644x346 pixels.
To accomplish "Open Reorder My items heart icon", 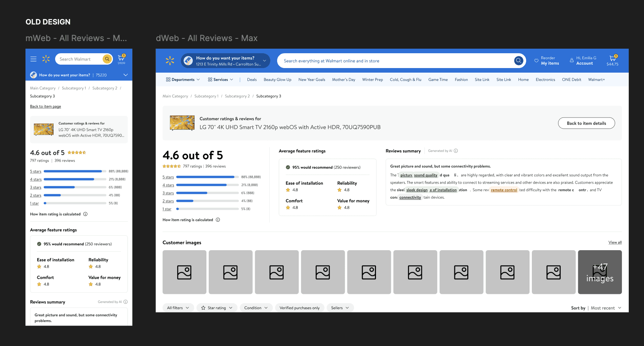I will pos(536,61).
